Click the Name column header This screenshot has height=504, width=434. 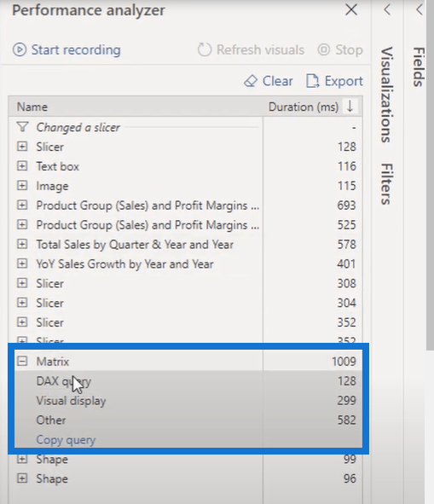32,107
